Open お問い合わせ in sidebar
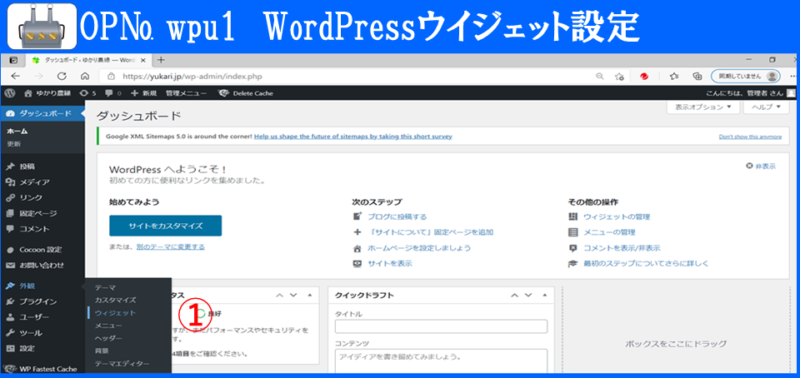 [42, 265]
